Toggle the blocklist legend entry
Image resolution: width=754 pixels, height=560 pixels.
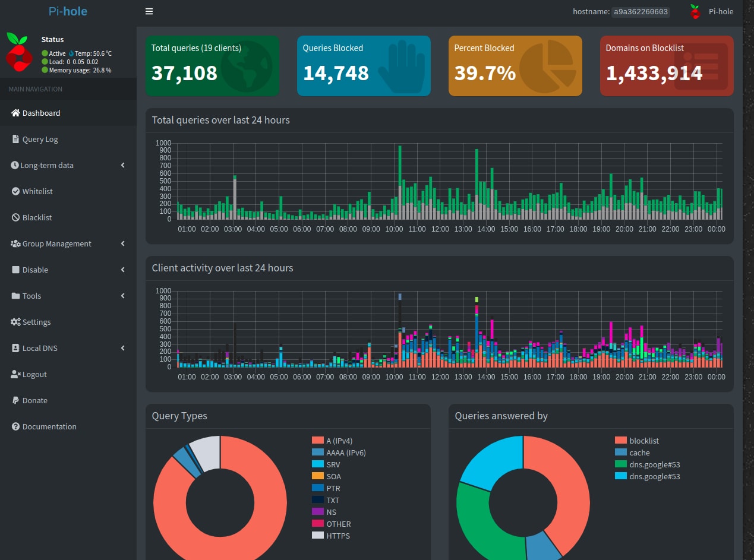644,441
